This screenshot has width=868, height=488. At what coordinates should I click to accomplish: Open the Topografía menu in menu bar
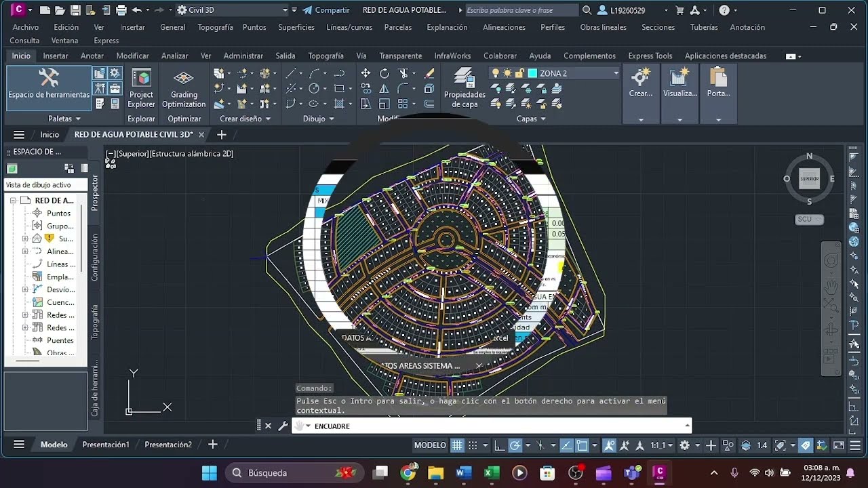tap(215, 27)
